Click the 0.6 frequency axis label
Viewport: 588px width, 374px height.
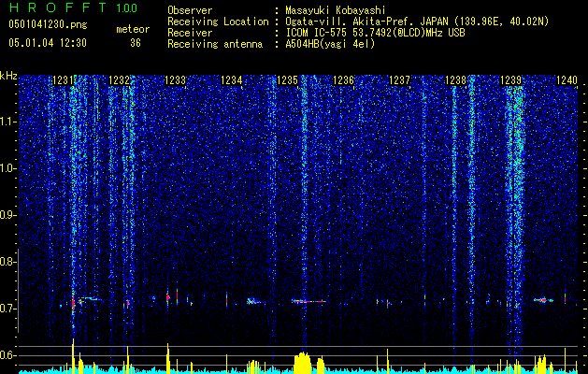(x=7, y=355)
